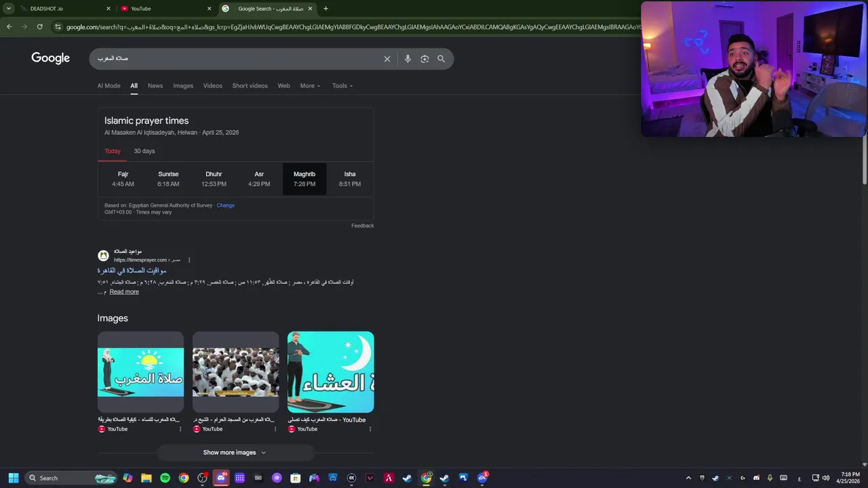868x488 pixels.
Task: Expand the More filters dropdown
Action: (x=310, y=86)
